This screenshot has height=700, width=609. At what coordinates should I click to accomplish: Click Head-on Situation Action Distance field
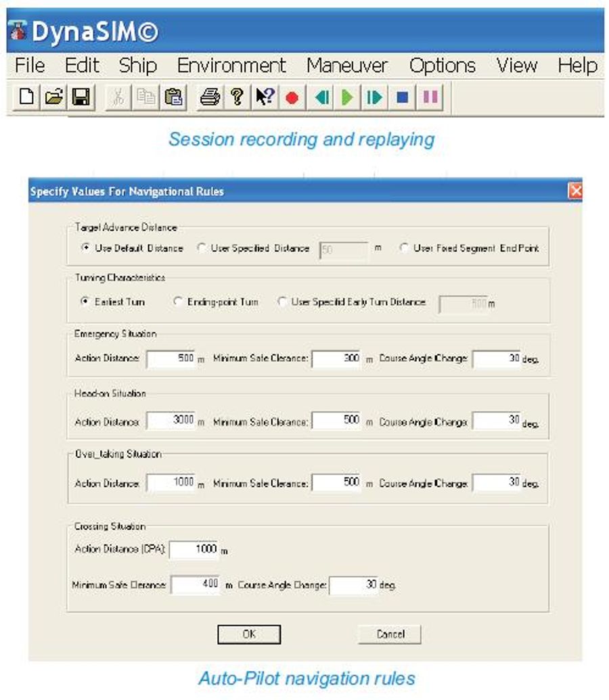pos(171,421)
